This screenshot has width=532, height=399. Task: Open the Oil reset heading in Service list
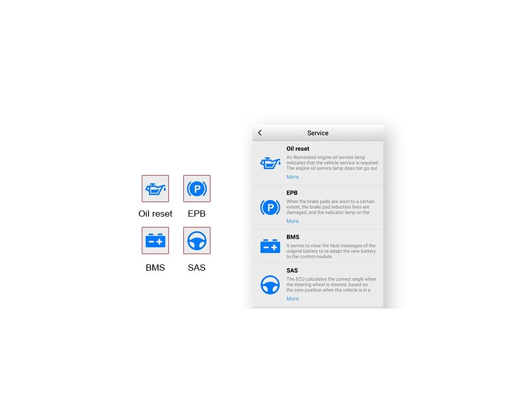click(298, 149)
